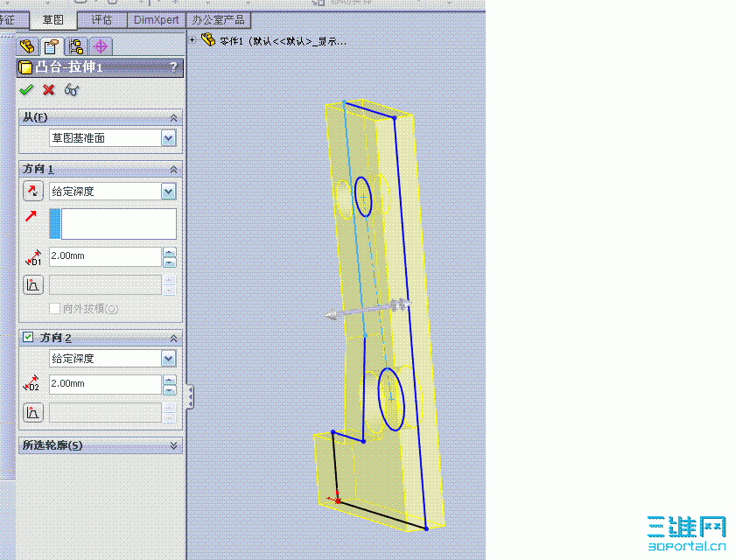Click the D1 depth field showing 2.00mm

click(x=106, y=256)
